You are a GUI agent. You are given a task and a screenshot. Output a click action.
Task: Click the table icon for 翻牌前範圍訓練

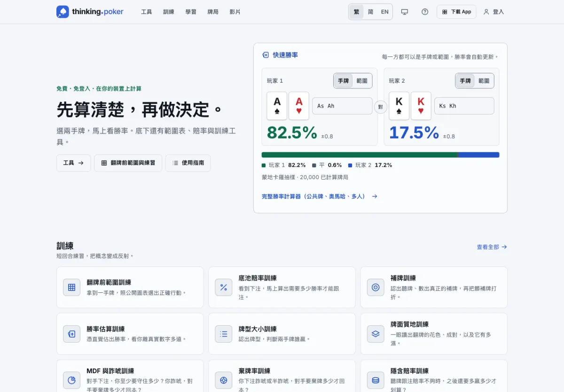[x=72, y=287]
